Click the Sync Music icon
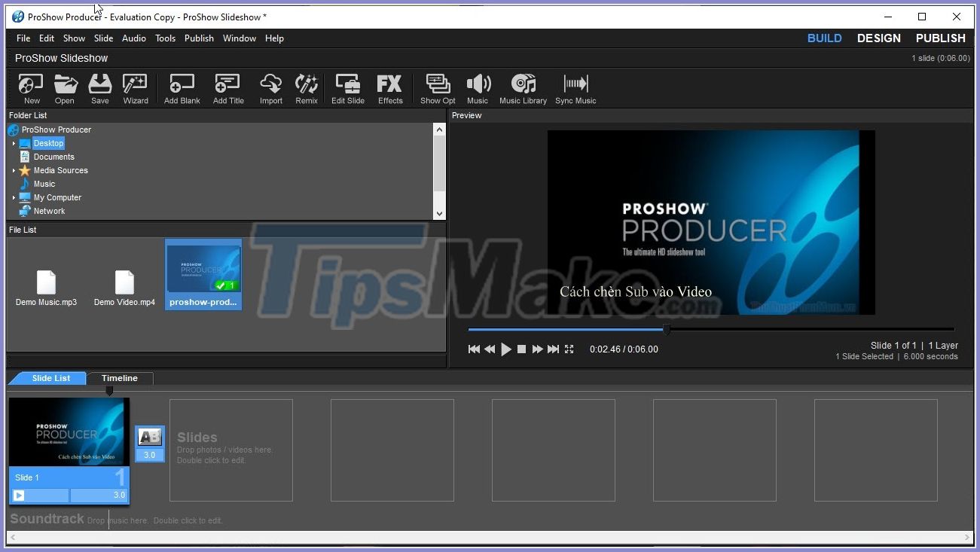 (575, 88)
